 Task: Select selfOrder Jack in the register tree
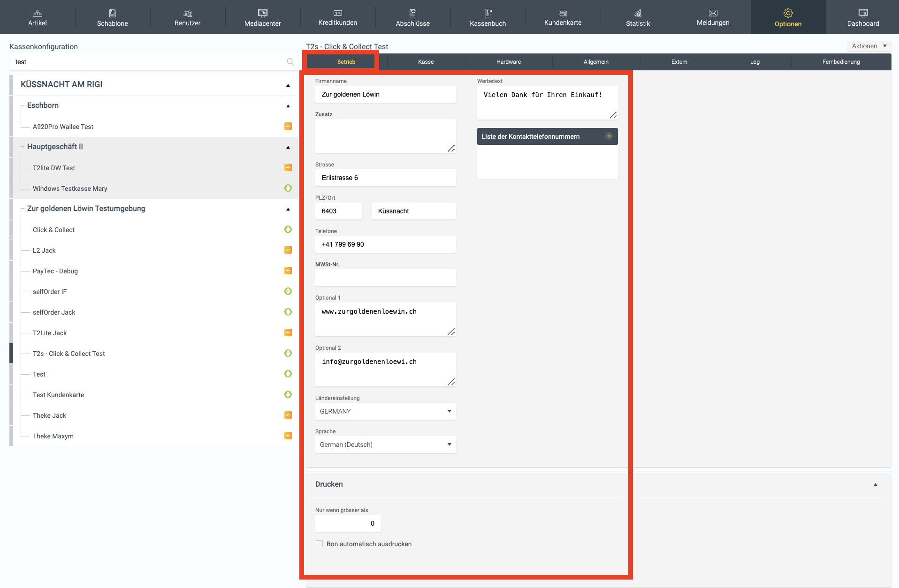pyautogui.click(x=54, y=312)
